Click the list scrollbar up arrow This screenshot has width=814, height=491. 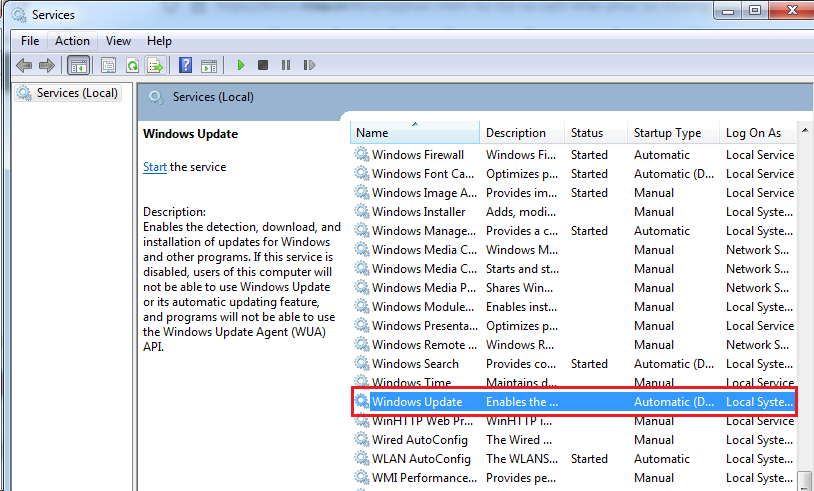pos(805,130)
